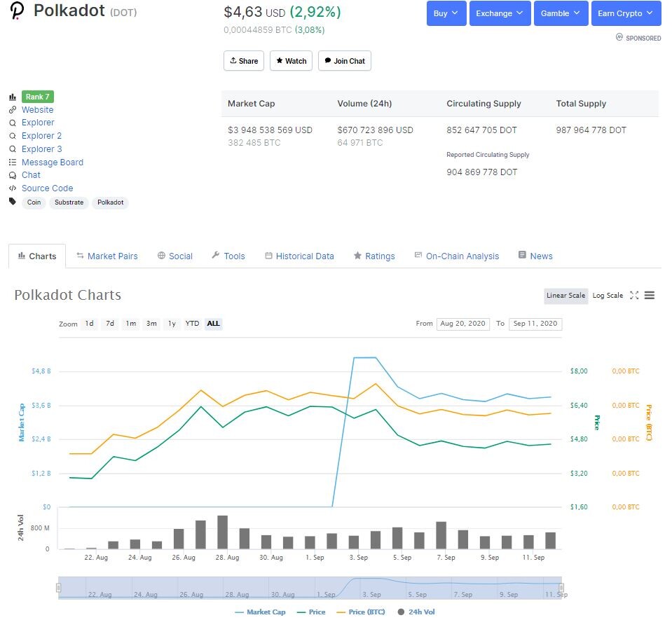Toggle Market Cap series in legend
Screen dimensions: 672x620
(x=261, y=612)
